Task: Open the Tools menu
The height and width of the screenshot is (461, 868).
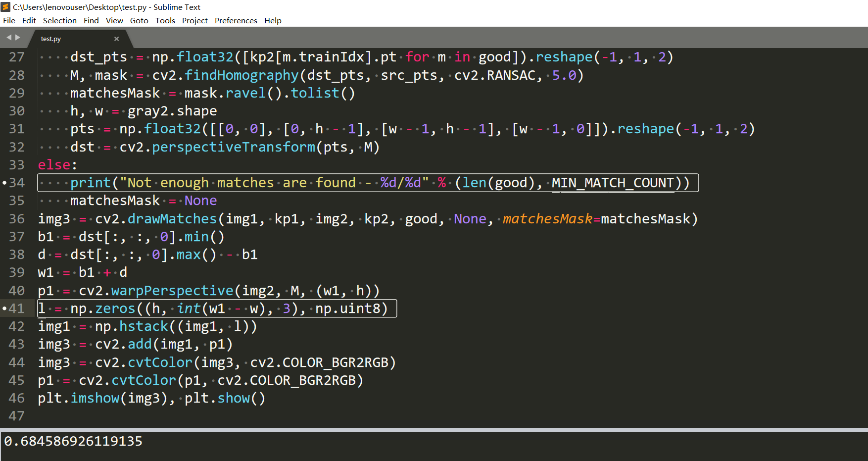Action: tap(165, 20)
